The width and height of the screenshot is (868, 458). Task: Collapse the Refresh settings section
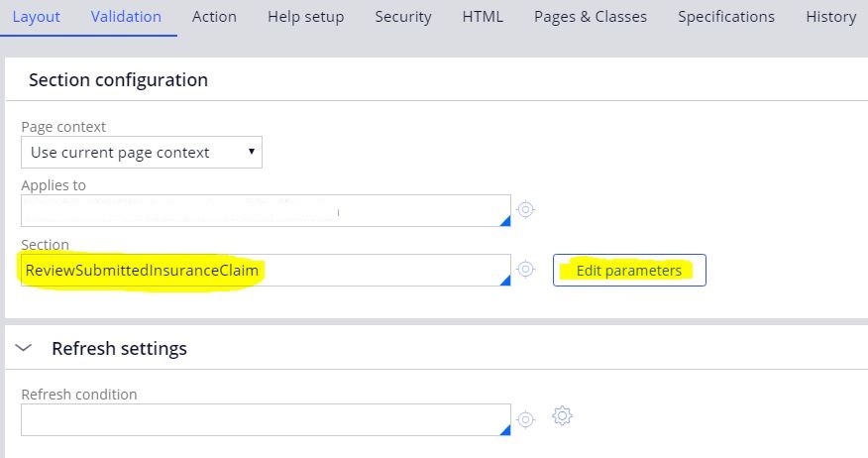click(x=23, y=348)
